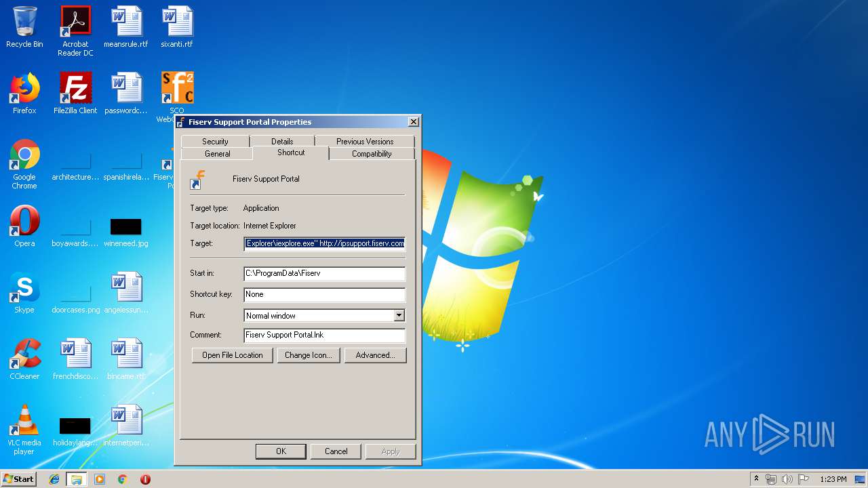
Task: Select the Recycle Bin desktop icon
Action: (x=24, y=27)
